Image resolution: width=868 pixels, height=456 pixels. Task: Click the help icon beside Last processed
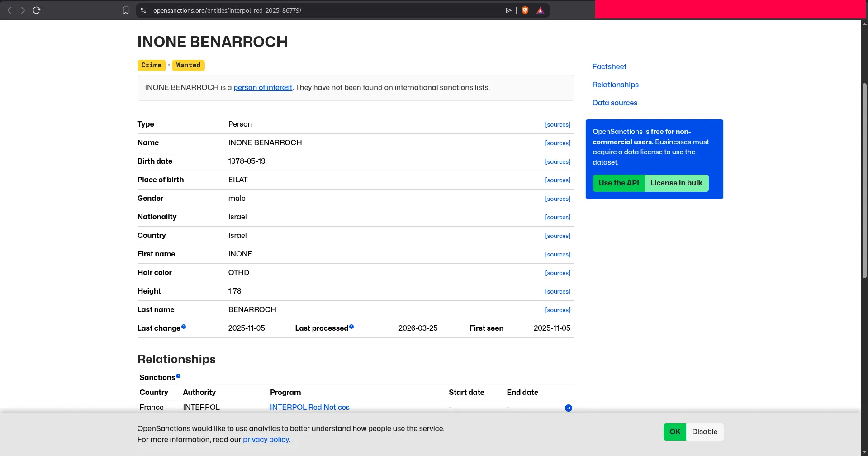[x=351, y=327]
